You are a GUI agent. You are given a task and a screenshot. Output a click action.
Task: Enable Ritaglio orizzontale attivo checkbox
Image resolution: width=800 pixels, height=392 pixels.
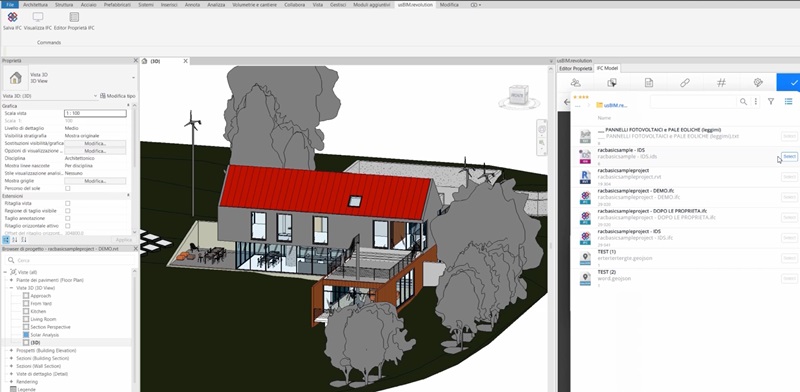coord(68,226)
